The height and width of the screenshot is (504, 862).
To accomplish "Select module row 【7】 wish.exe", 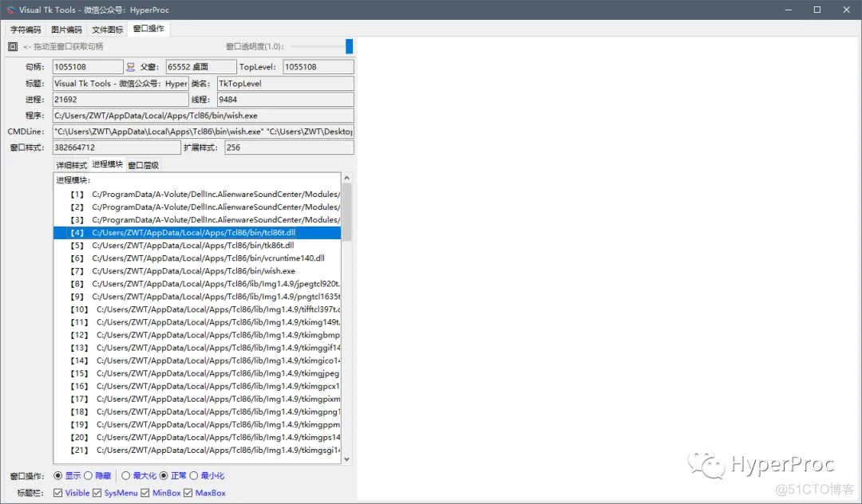I will pos(197,271).
